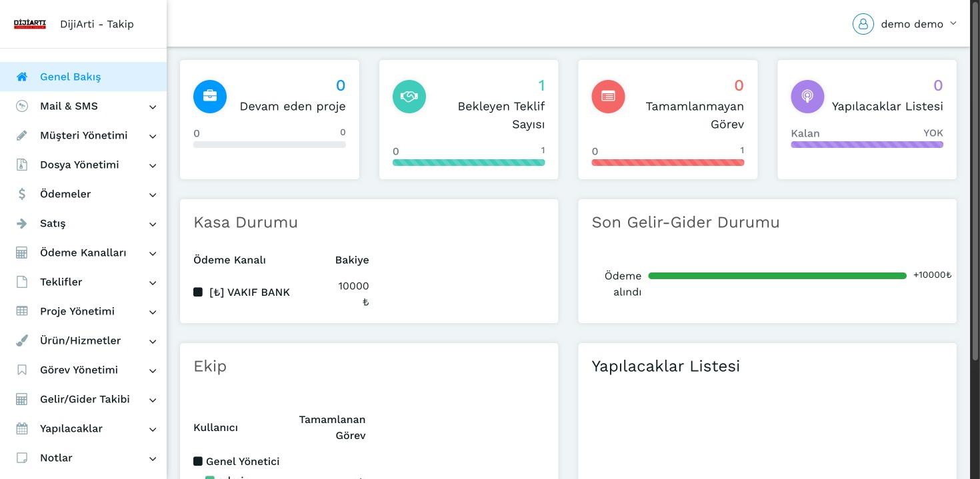Click the DijiArti - Takip title link

97,24
